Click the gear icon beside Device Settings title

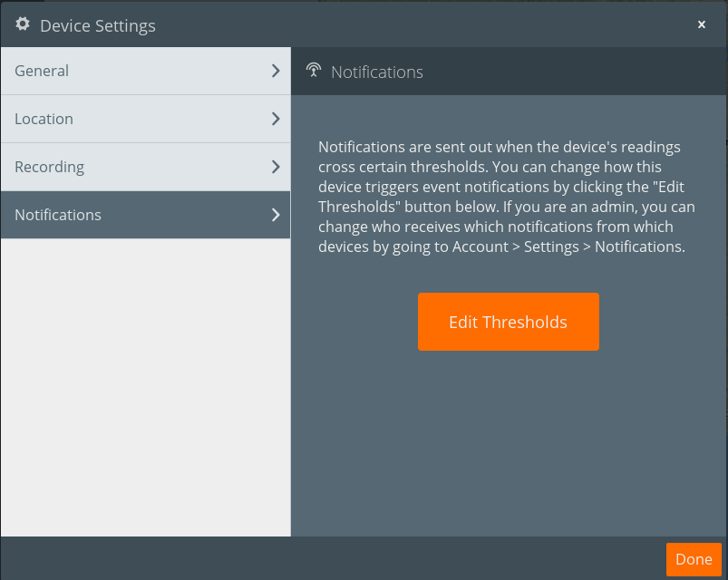point(22,24)
